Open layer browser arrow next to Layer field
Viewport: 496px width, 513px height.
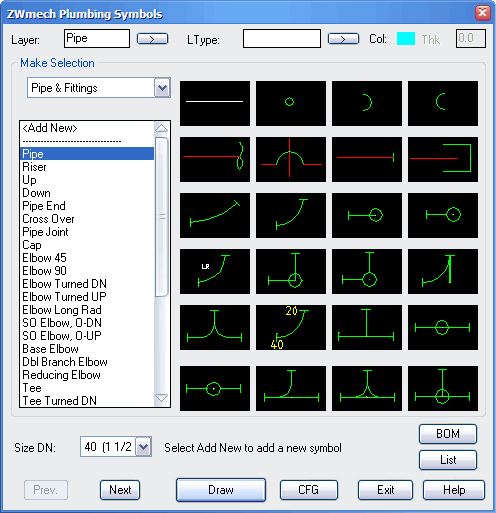[x=152, y=39]
